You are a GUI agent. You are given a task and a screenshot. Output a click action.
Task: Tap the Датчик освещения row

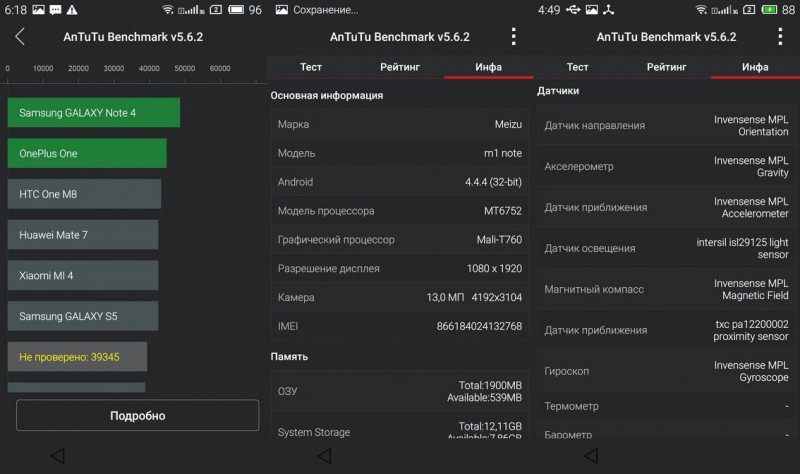666,248
